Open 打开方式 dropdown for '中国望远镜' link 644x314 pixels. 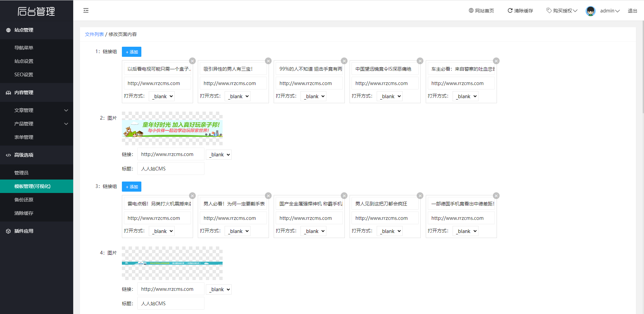[389, 96]
